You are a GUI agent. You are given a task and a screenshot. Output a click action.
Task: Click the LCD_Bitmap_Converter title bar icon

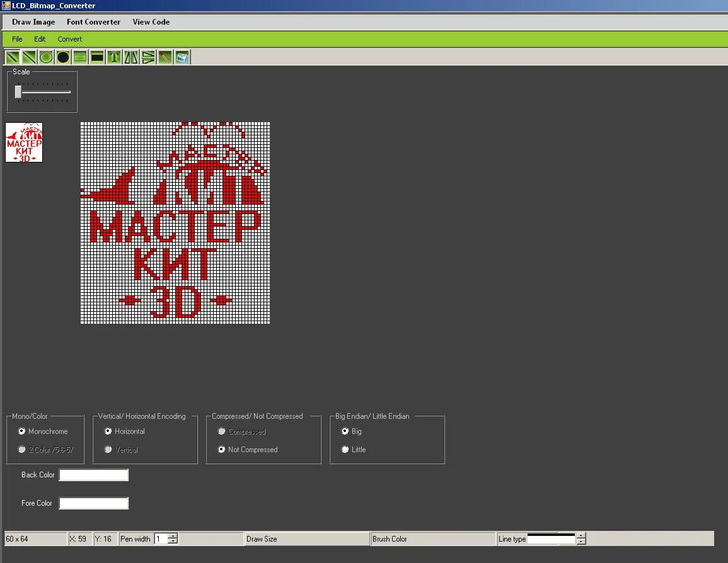click(6, 6)
